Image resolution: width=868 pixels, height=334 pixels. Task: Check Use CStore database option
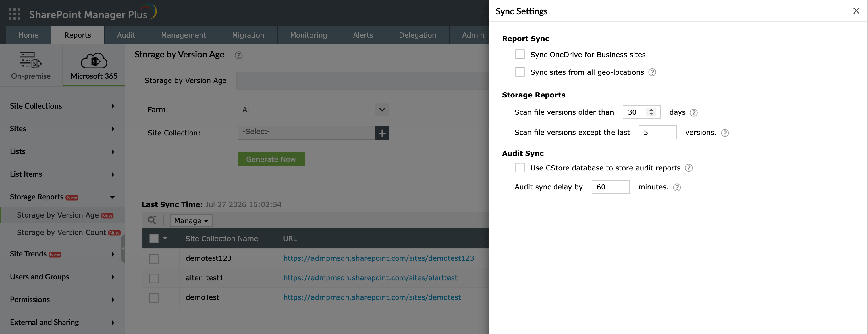point(520,168)
